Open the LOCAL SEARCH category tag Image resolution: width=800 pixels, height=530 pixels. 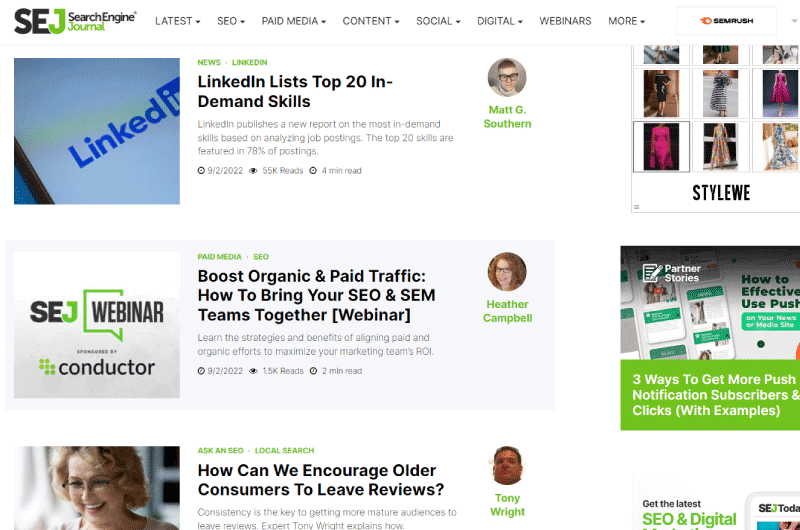tap(284, 450)
